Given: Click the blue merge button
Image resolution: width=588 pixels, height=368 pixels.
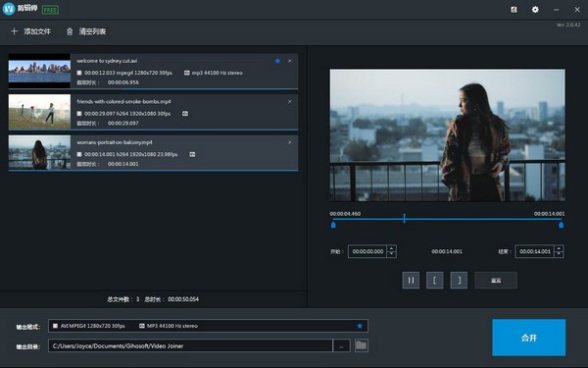Looking at the screenshot, I should 529,338.
